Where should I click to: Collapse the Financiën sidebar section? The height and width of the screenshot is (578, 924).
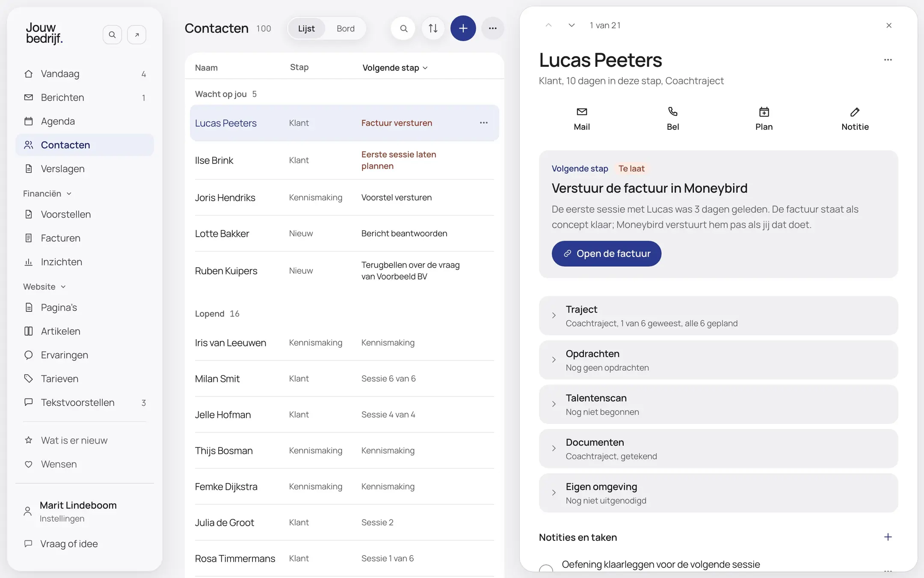point(47,194)
